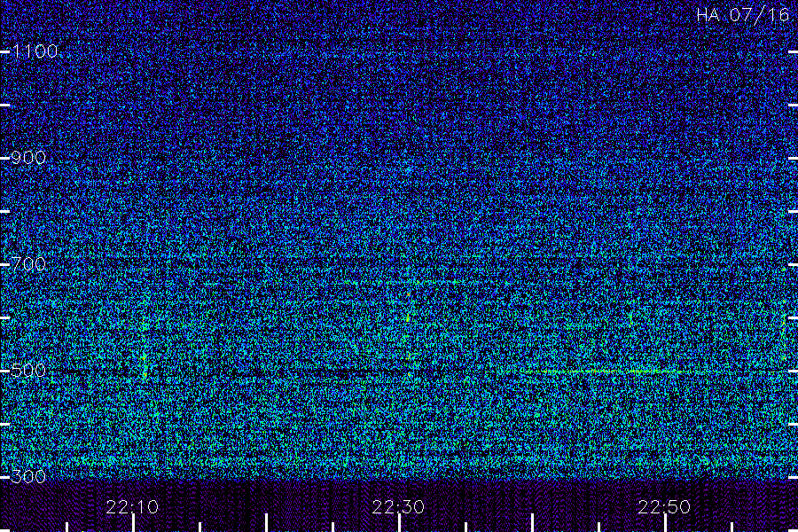Image resolution: width=798 pixels, height=532 pixels.
Task: Click the 900 frequency axis label
Action: click(x=28, y=157)
